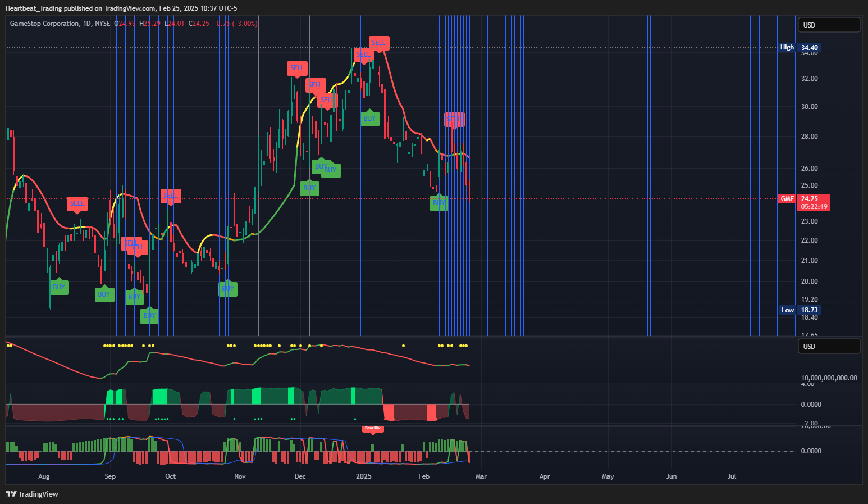Click the TradingView logo at bottom left
868x504 pixels.
(32, 494)
